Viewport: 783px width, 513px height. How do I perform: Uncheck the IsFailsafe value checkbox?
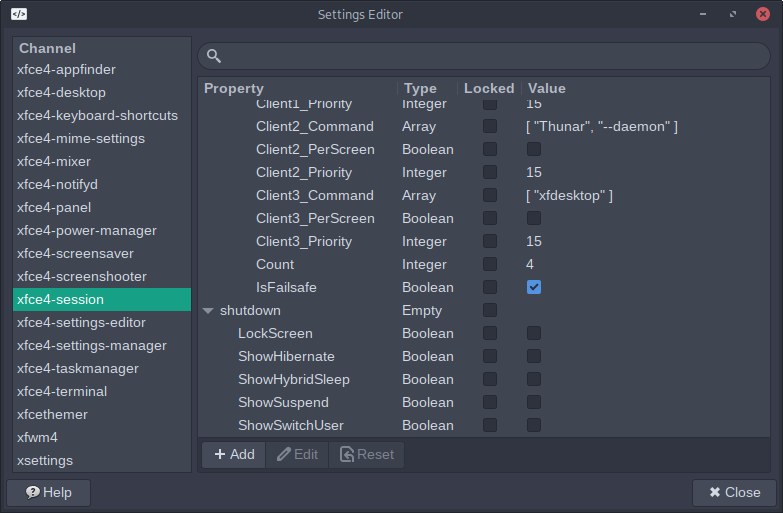click(534, 288)
